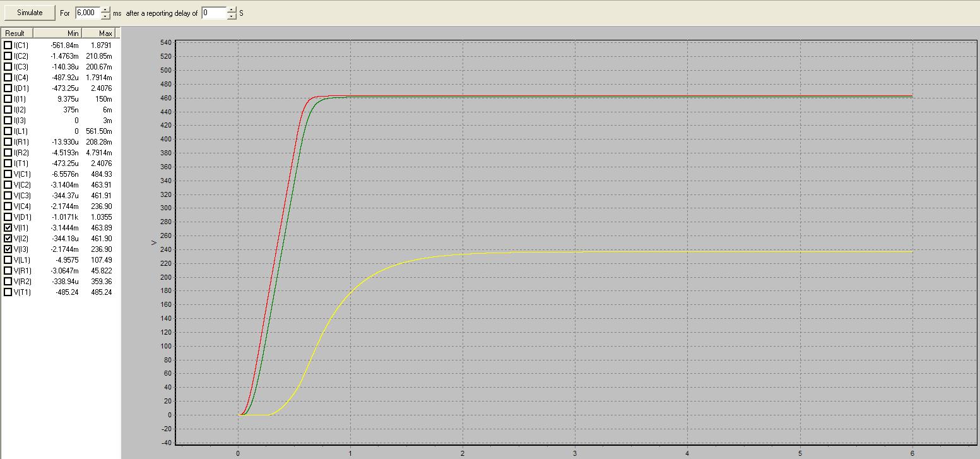Select the I(I1) max value 150m

[105, 99]
